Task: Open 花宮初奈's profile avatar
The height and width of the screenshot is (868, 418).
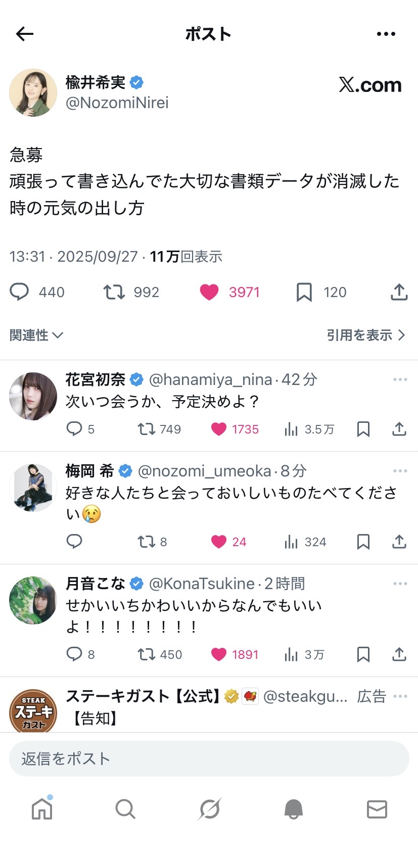Action: pyautogui.click(x=33, y=396)
